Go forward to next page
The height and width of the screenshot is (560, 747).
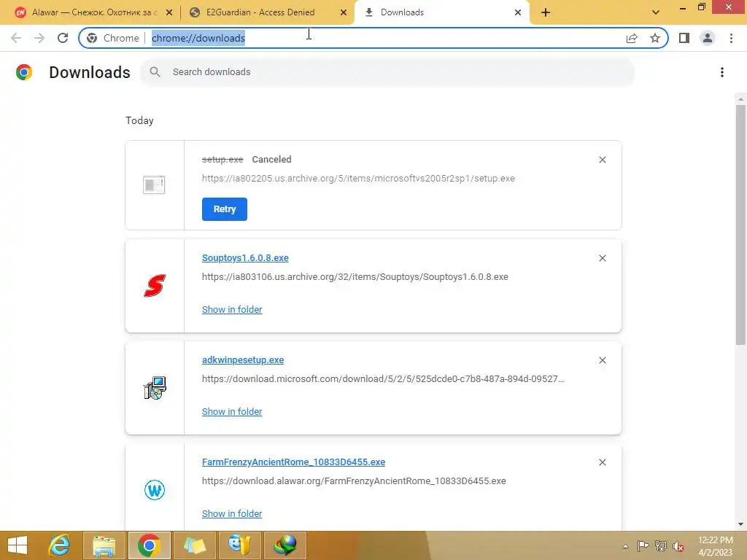(x=39, y=38)
